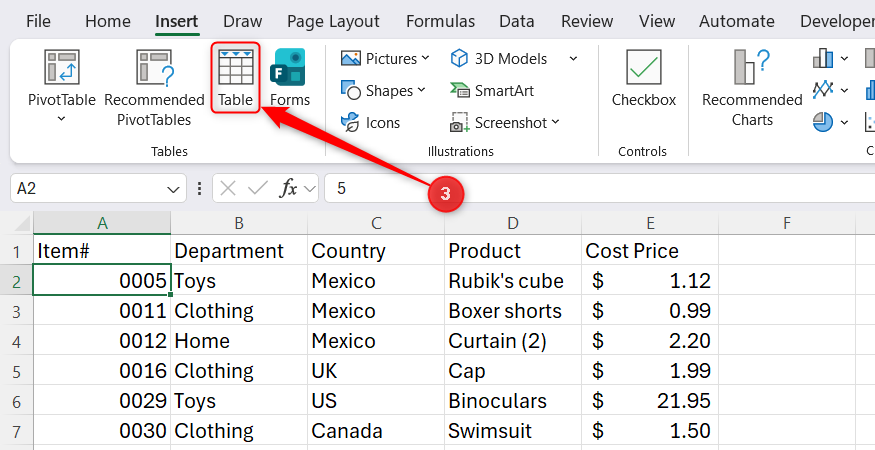Select cell containing Rubik's cube
Image resolution: width=875 pixels, height=450 pixels.
513,281
